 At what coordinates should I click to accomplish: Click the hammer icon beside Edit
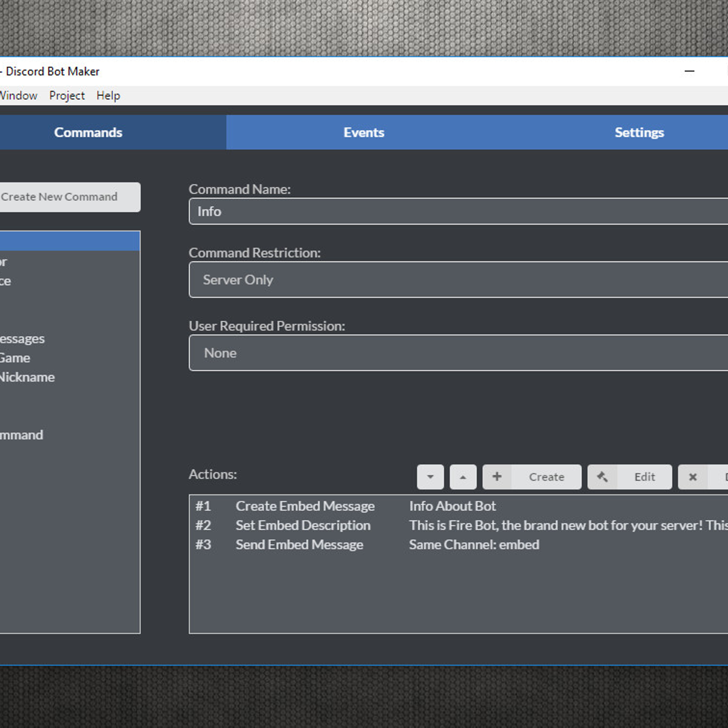click(x=602, y=477)
